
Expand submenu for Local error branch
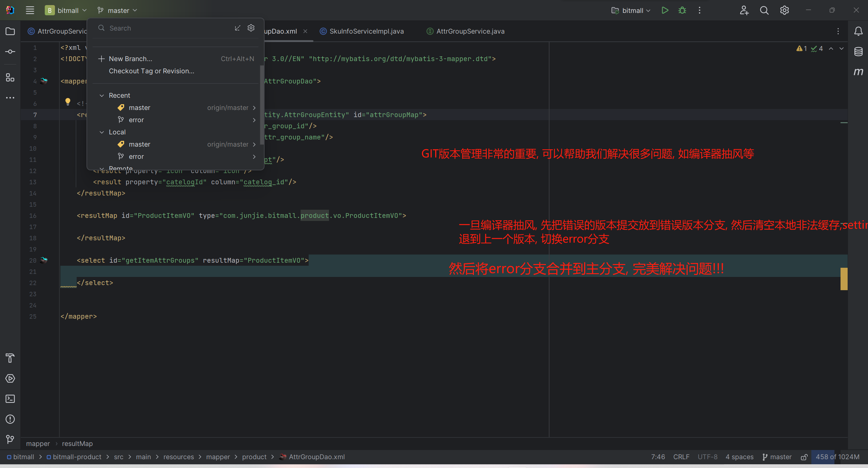point(254,156)
